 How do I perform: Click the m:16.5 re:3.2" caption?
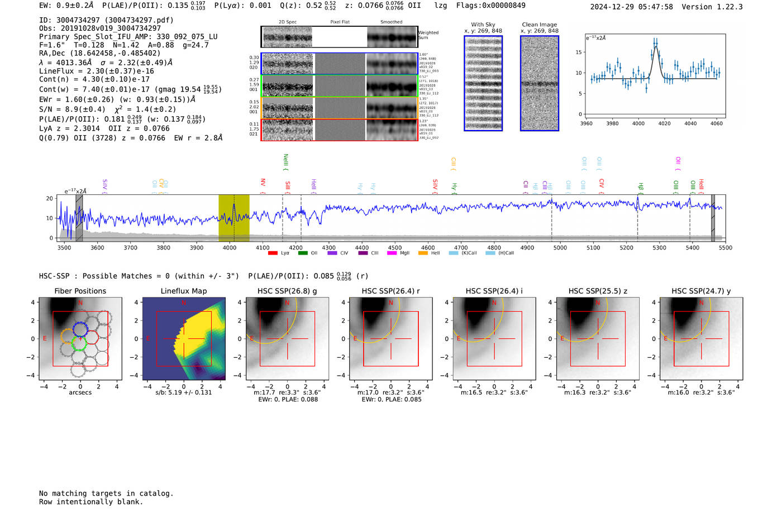tap(494, 392)
